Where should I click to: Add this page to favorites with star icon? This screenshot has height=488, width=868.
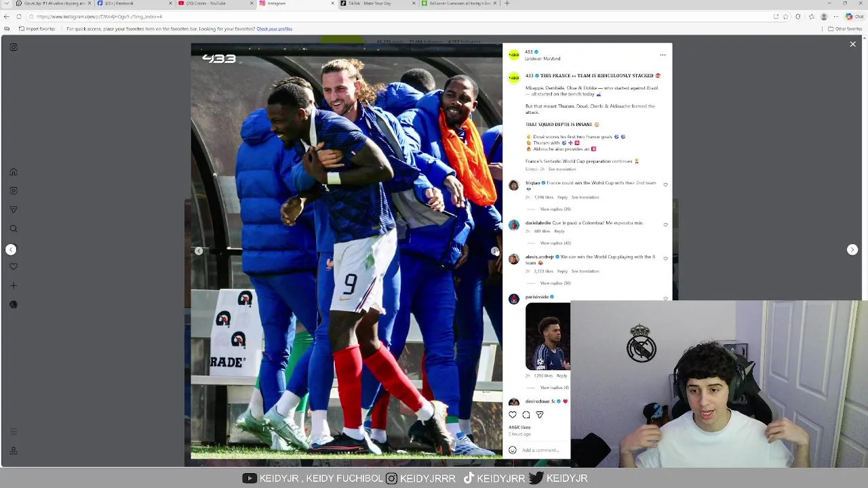(x=786, y=17)
